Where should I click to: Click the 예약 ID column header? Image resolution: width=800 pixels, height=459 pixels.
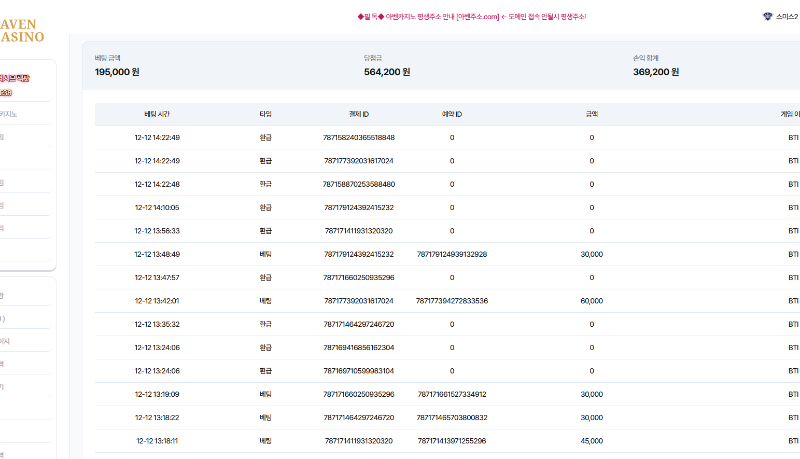click(451, 114)
